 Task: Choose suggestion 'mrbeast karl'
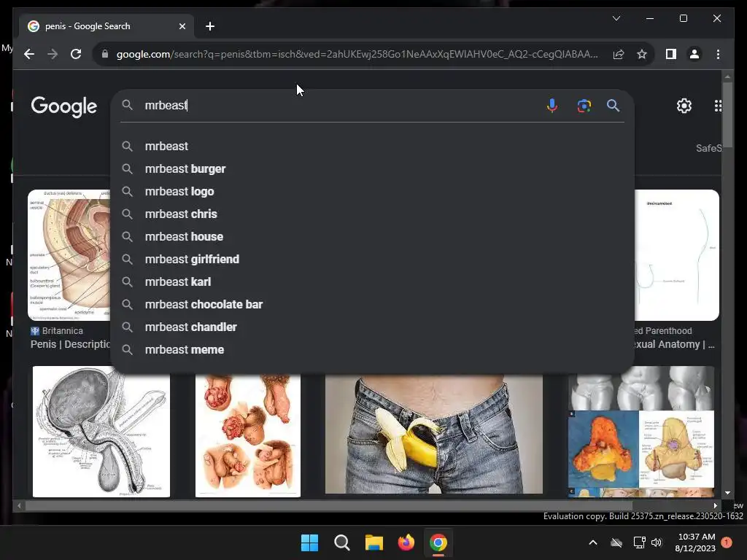click(x=373, y=282)
